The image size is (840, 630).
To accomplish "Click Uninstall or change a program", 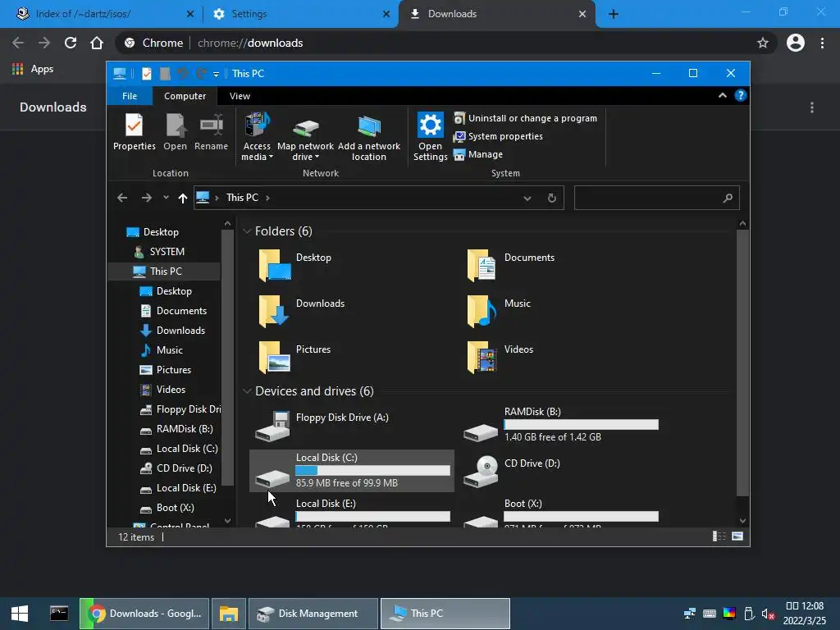I will [x=526, y=118].
